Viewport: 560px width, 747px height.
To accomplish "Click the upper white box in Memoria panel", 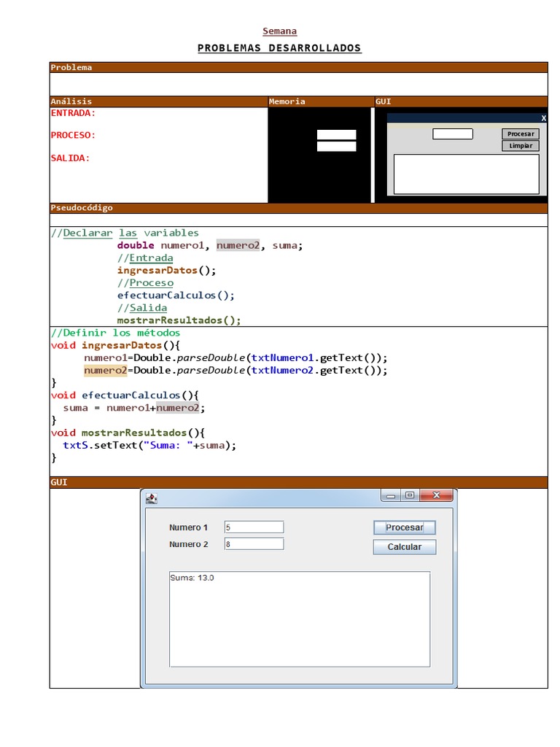I will click(x=337, y=134).
